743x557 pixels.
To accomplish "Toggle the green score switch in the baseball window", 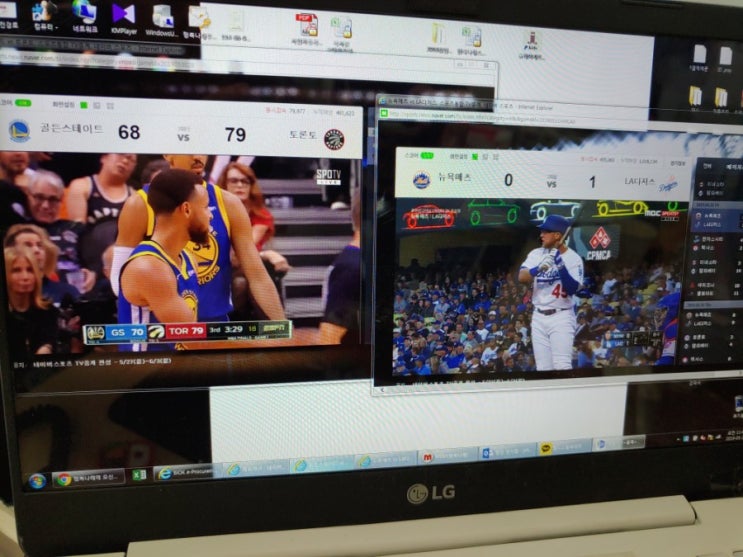I will pyautogui.click(x=427, y=155).
